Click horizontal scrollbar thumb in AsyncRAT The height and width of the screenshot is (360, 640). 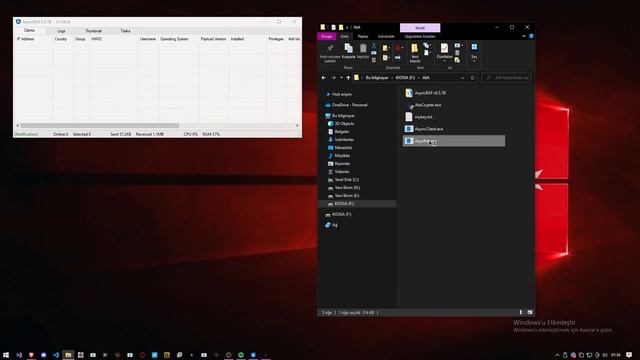100,125
